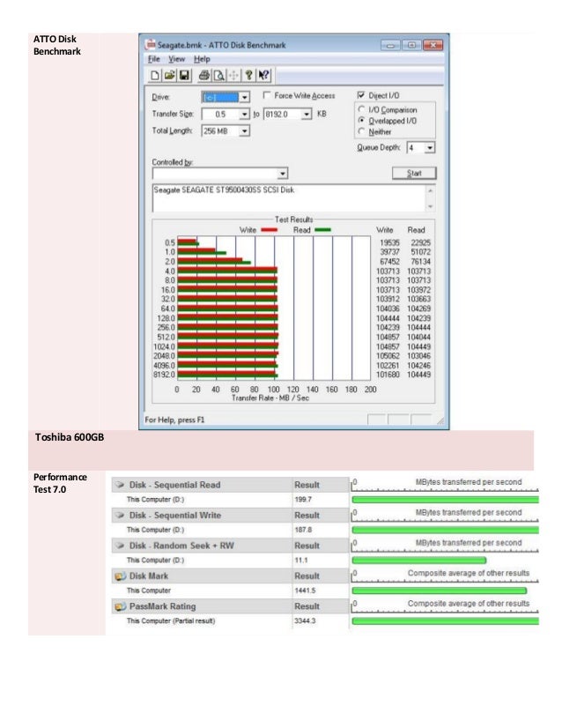
Task: Click the grayed-out move arrows toolbar icon
Action: [x=234, y=75]
